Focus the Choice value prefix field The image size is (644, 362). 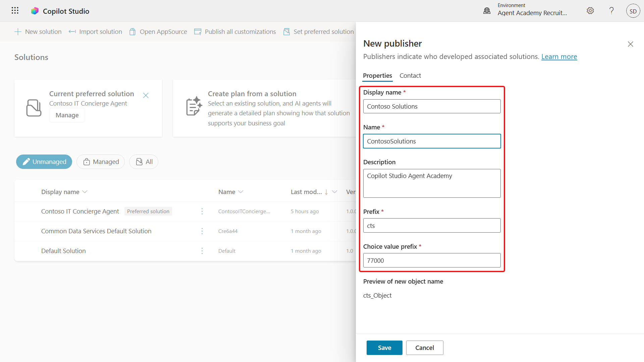(432, 260)
